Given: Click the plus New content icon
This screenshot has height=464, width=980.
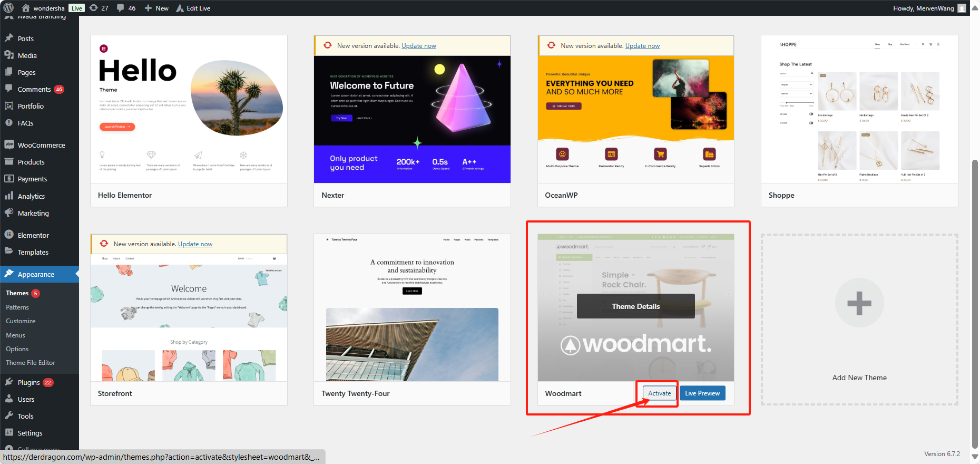Looking at the screenshot, I should tap(148, 8).
